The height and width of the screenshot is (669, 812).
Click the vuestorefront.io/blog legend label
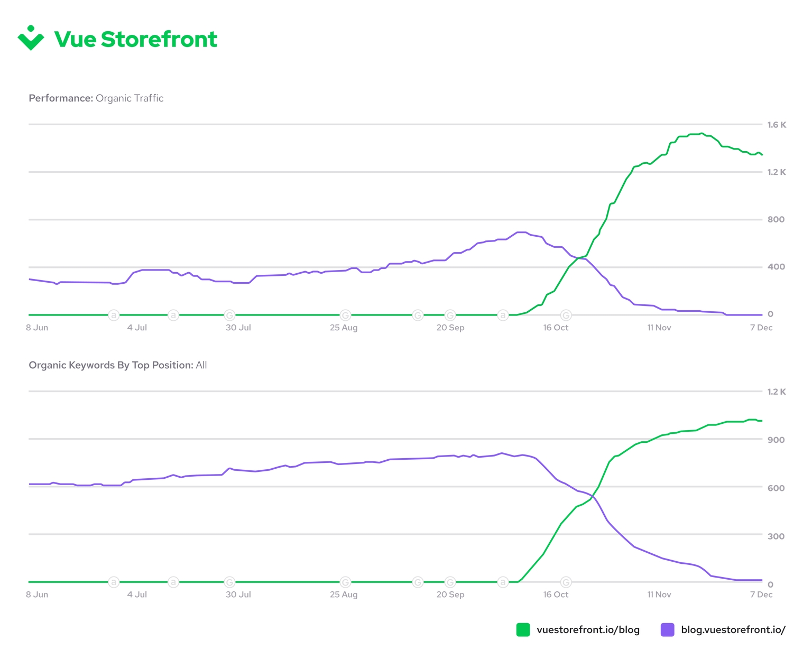[x=588, y=630]
